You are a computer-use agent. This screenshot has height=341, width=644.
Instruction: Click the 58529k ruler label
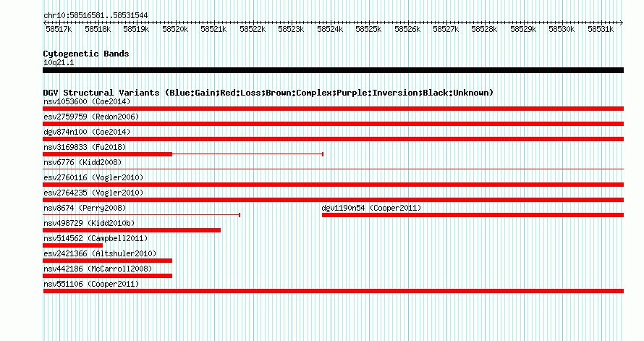coord(523,29)
